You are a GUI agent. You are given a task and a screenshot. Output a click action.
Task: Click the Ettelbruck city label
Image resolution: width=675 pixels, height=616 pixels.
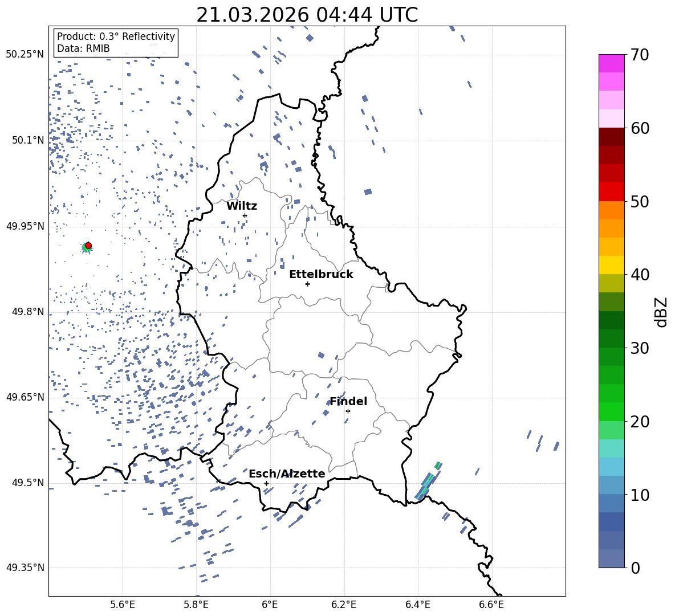coord(321,275)
